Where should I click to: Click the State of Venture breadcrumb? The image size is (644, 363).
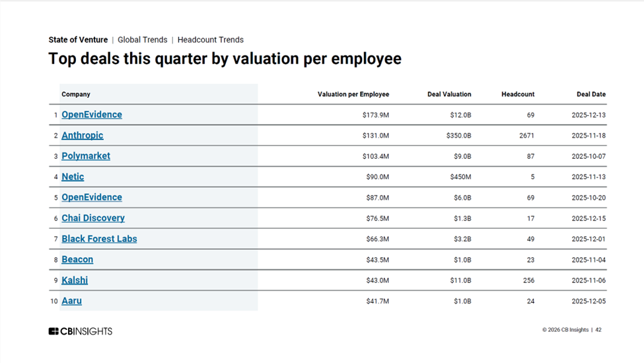[78, 40]
